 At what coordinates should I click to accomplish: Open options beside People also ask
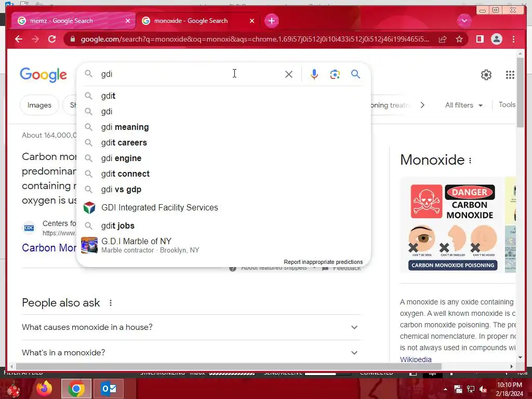pyautogui.click(x=111, y=303)
